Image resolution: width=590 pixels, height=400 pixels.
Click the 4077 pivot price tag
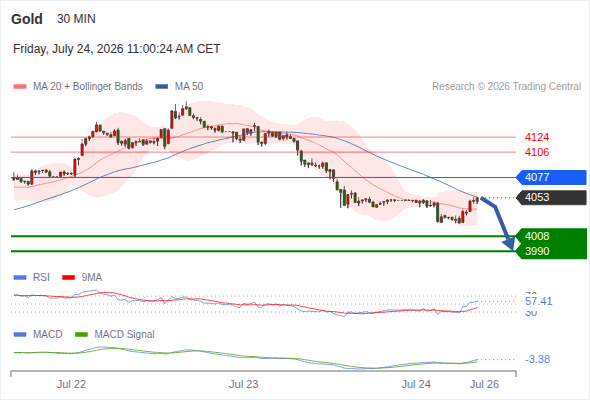[551, 177]
